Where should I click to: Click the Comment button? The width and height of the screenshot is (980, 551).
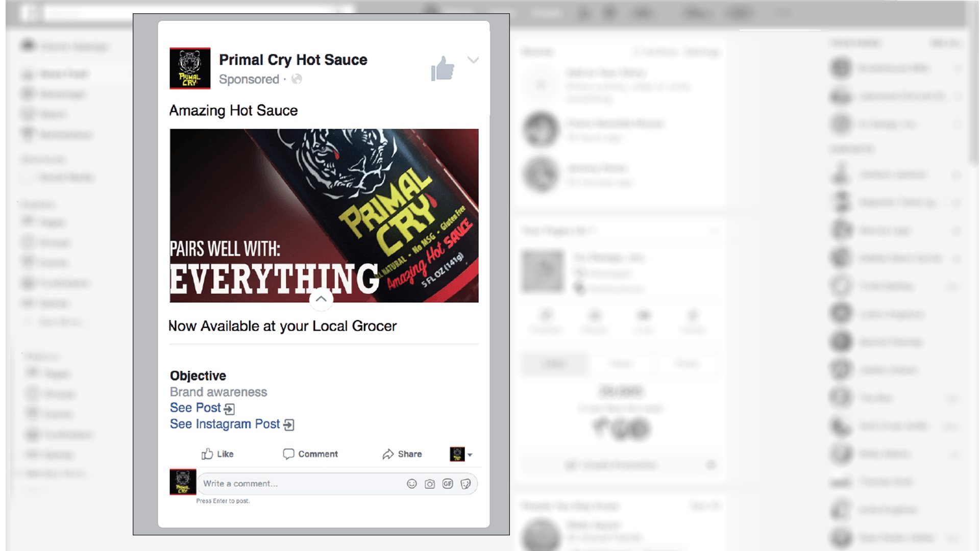310,454
